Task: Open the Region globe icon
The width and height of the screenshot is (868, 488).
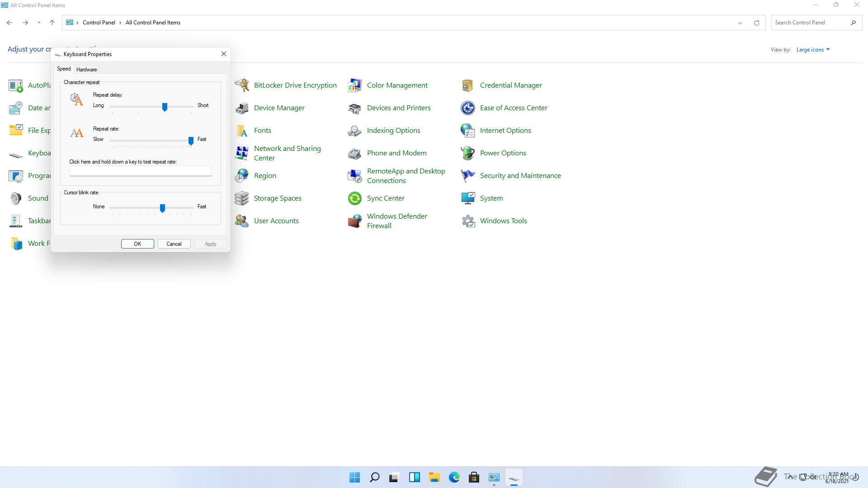Action: pos(242,175)
